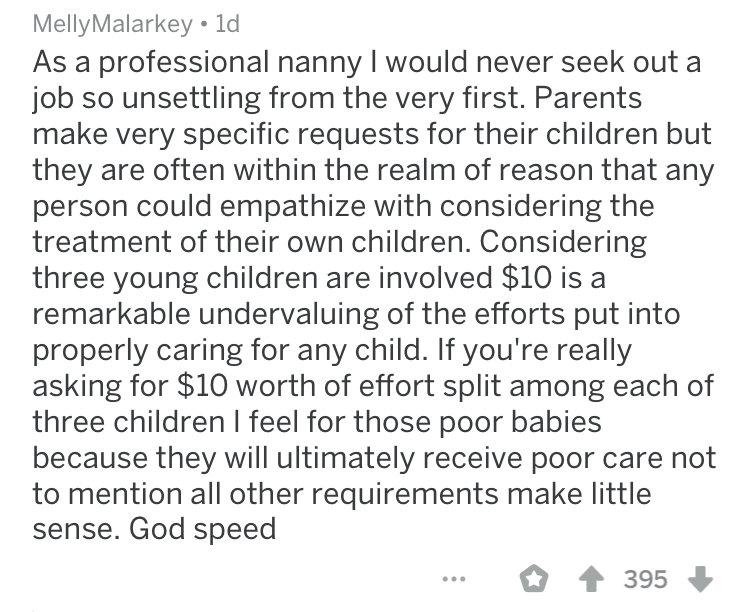Click the 395 vote score
The height and width of the screenshot is (612, 750).
[646, 579]
